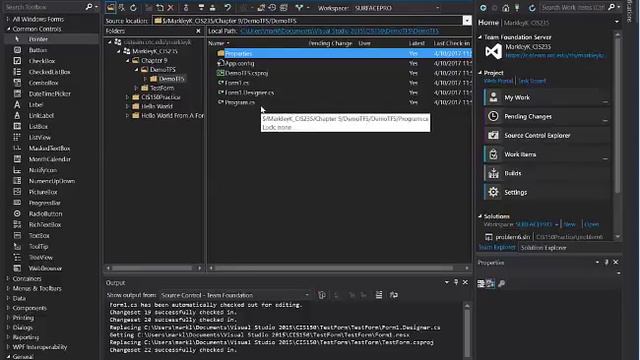The width and height of the screenshot is (640, 360).
Task: Click the Home icon in Team Explorer
Action: [x=506, y=8]
